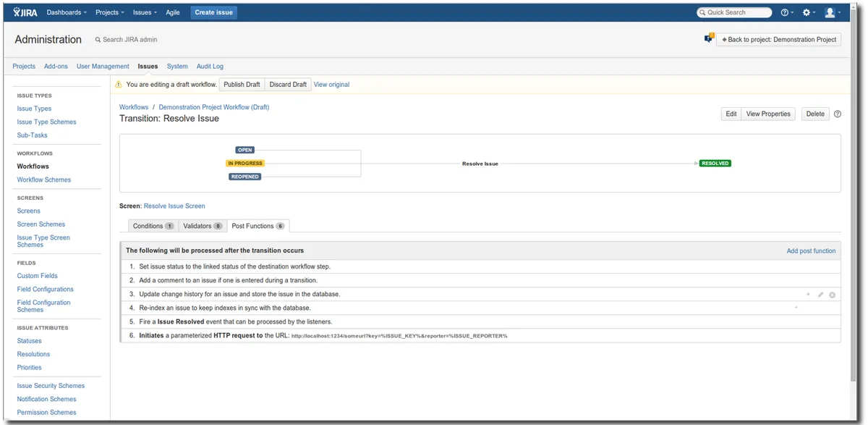
Task: Open Permission Schemes in sidebar
Action: (47, 412)
